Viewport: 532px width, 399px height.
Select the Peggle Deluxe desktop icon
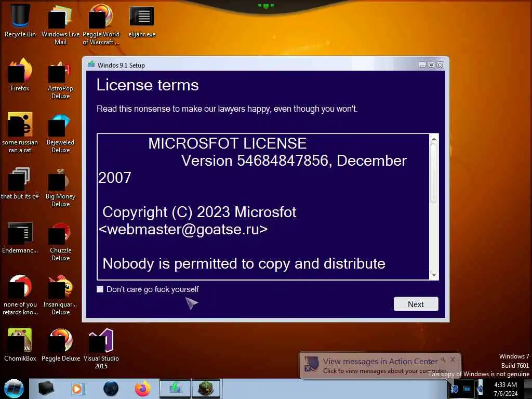[60, 344]
